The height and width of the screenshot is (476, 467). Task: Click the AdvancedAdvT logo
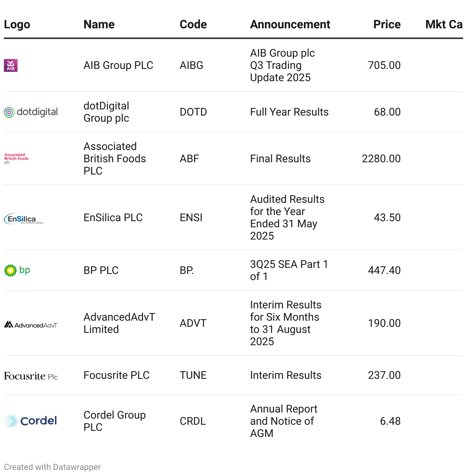pyautogui.click(x=31, y=325)
